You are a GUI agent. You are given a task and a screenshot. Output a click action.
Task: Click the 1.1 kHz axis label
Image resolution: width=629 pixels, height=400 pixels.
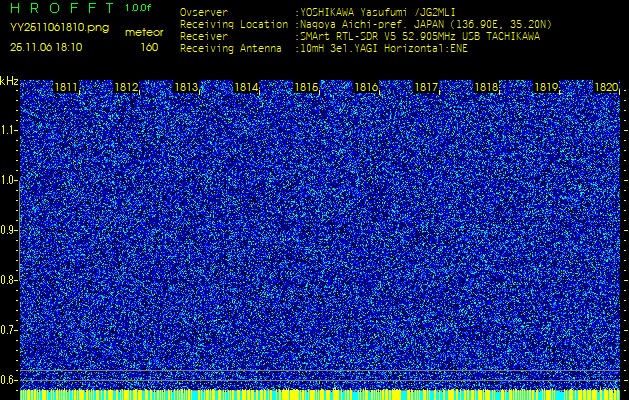point(9,130)
